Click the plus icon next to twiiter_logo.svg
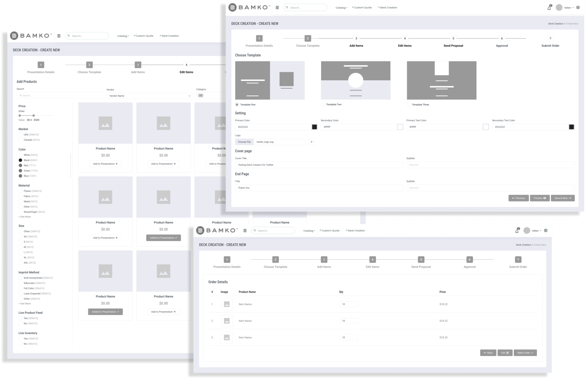The width and height of the screenshot is (588, 379). (x=311, y=142)
